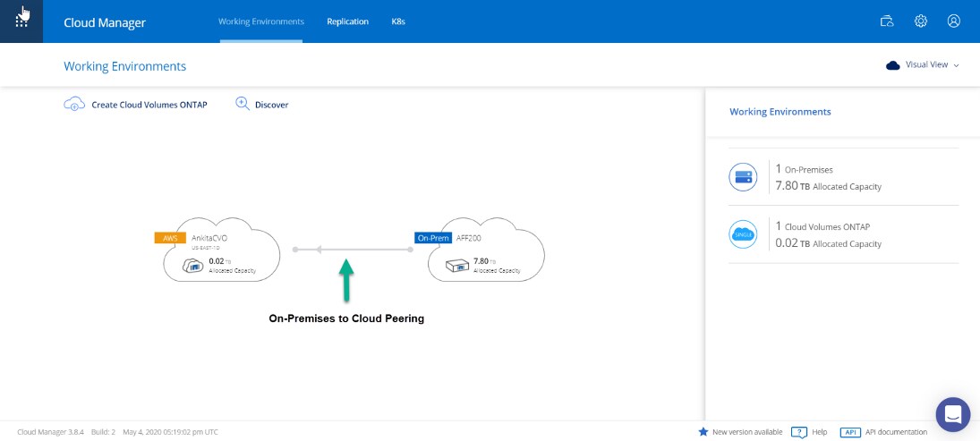Switch to the Replication tab
Viewport: 980px width, 441px height.
pos(347,21)
